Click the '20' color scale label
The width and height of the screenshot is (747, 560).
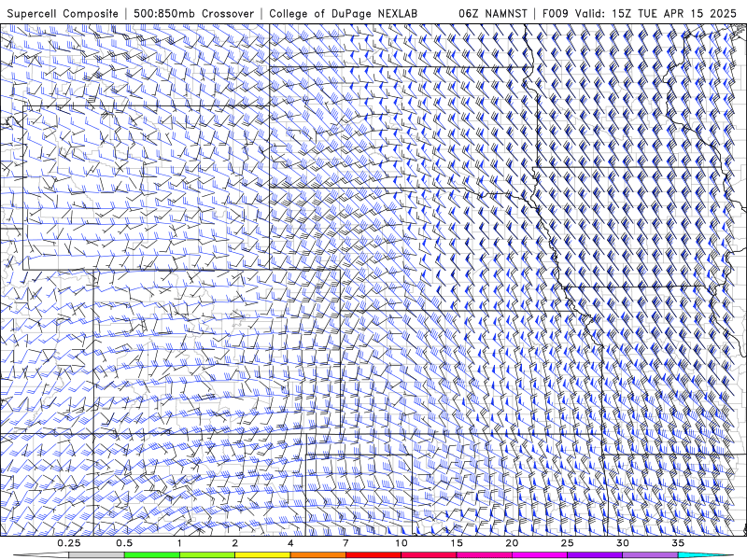pos(512,543)
